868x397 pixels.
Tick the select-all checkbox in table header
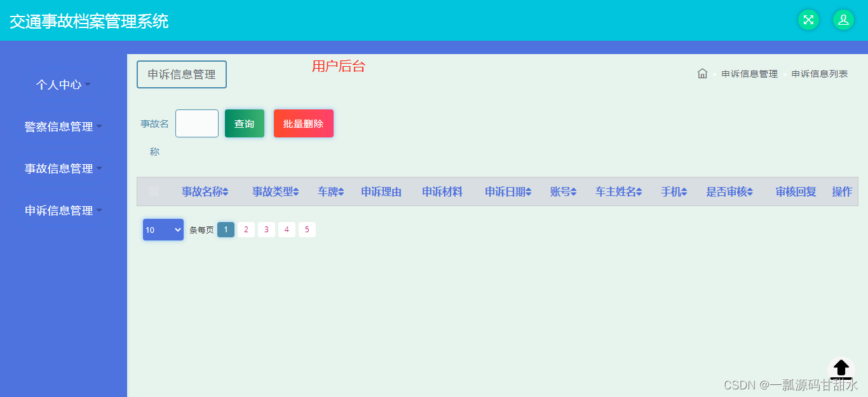[x=154, y=192]
